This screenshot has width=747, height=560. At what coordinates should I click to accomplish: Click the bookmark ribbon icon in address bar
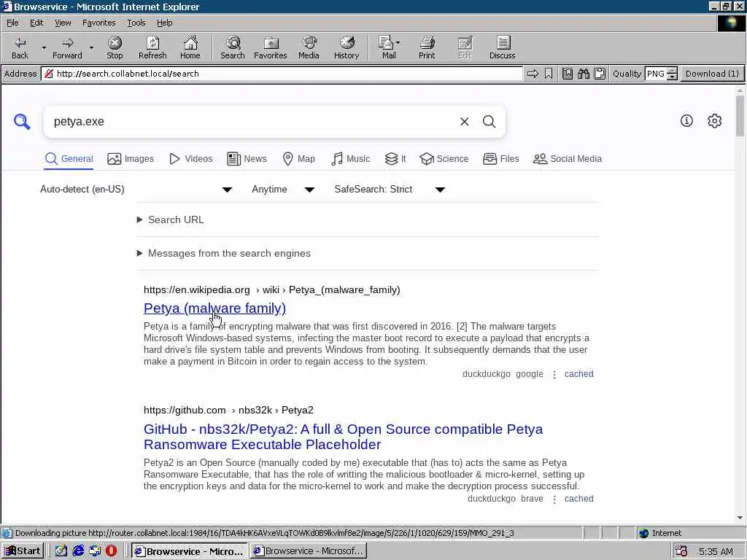click(549, 74)
